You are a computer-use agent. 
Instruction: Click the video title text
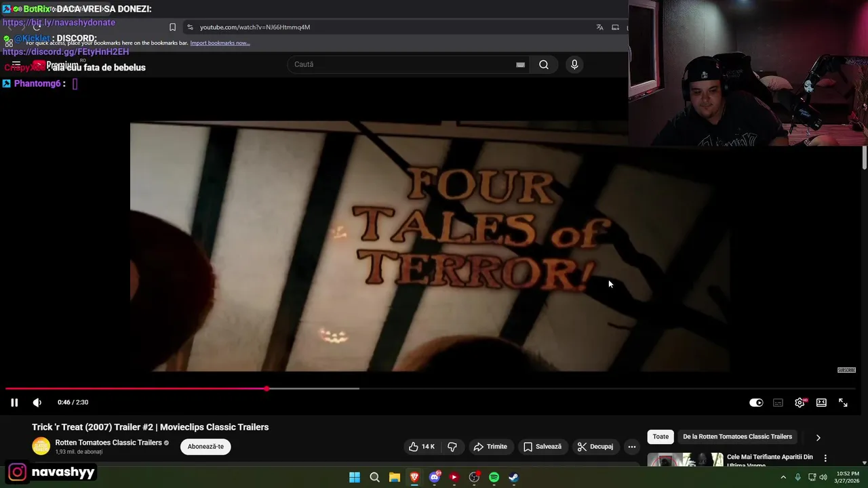click(x=150, y=427)
